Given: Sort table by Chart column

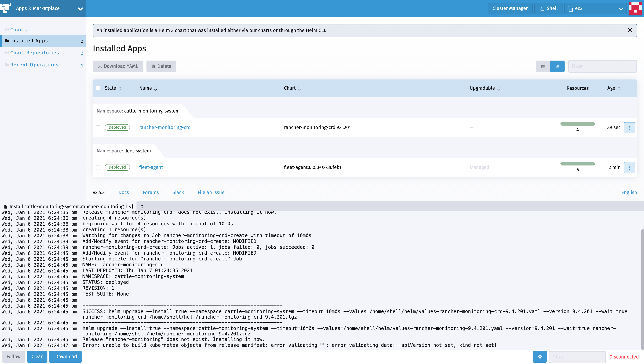Looking at the screenshot, I should click(x=292, y=88).
